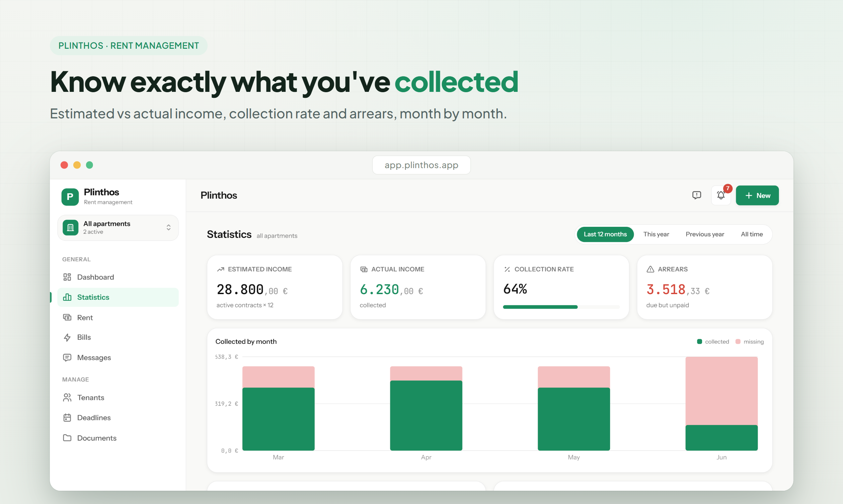Click the 28.800,00 € estimated income value
The height and width of the screenshot is (504, 843).
pyautogui.click(x=252, y=290)
